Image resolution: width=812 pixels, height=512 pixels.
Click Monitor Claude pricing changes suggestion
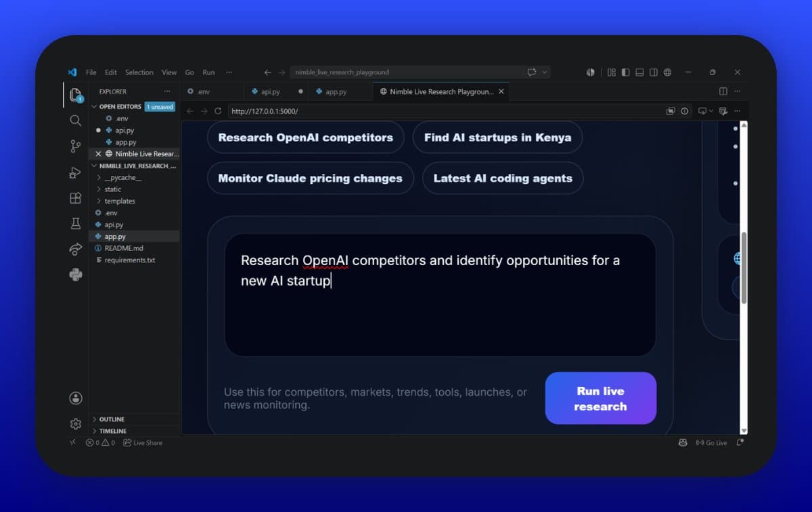[x=310, y=179]
